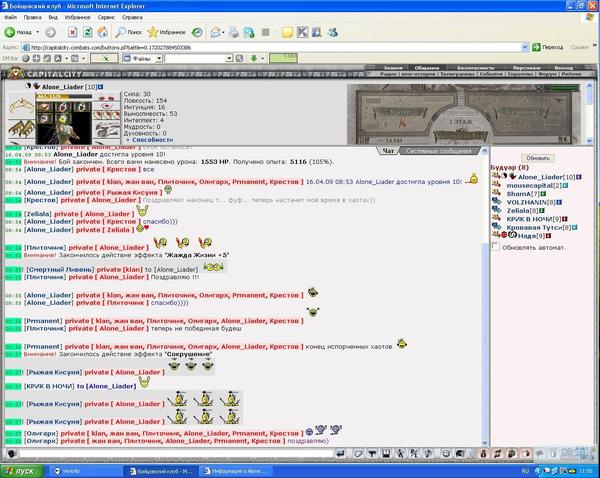The height and width of the screenshot is (478, 600).
Task: Switch to the Системные сообщения tab
Action: (439, 151)
